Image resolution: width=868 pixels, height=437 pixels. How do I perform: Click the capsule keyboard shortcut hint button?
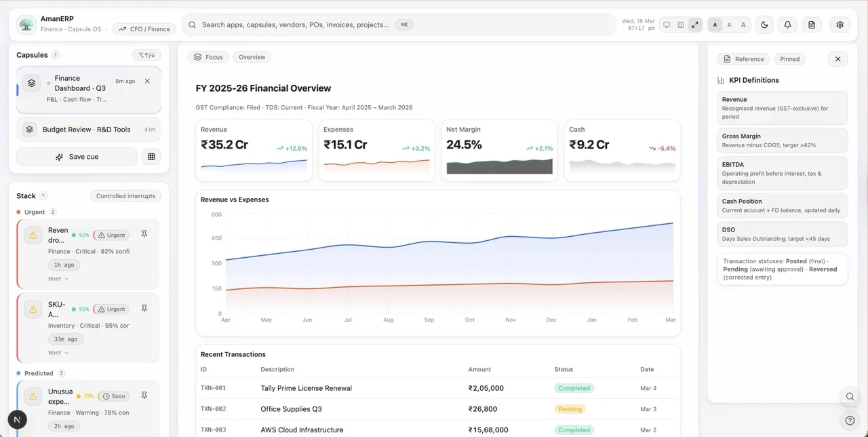pos(146,55)
